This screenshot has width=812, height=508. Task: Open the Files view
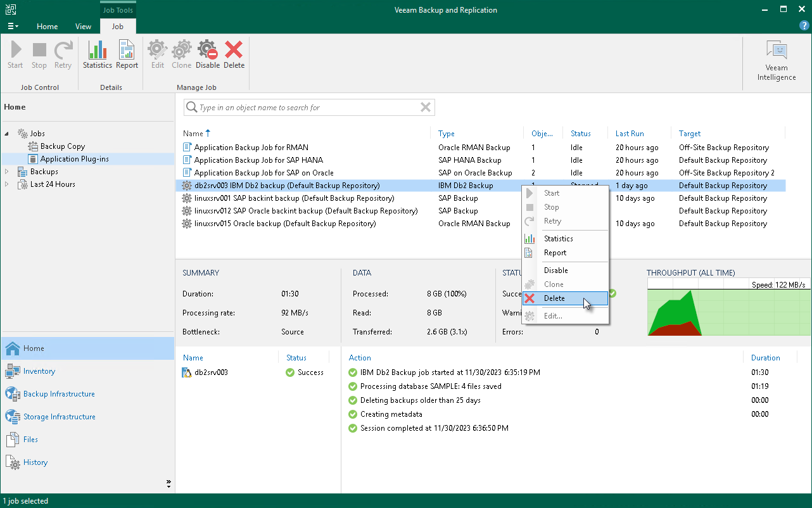pyautogui.click(x=87, y=440)
